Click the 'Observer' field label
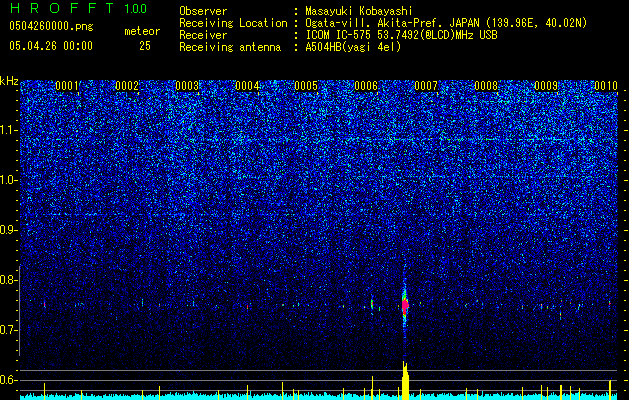 click(203, 11)
